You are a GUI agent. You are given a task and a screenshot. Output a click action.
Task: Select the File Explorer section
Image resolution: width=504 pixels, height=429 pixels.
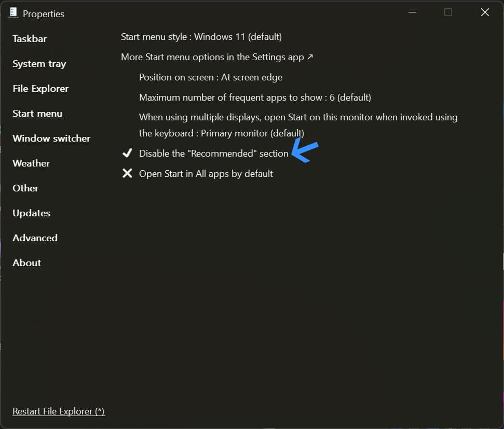click(40, 88)
